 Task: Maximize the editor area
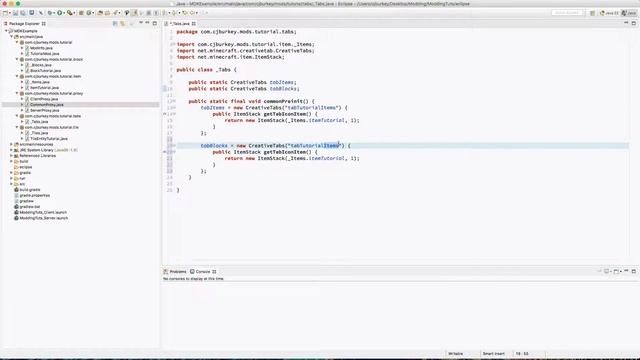[633, 23]
